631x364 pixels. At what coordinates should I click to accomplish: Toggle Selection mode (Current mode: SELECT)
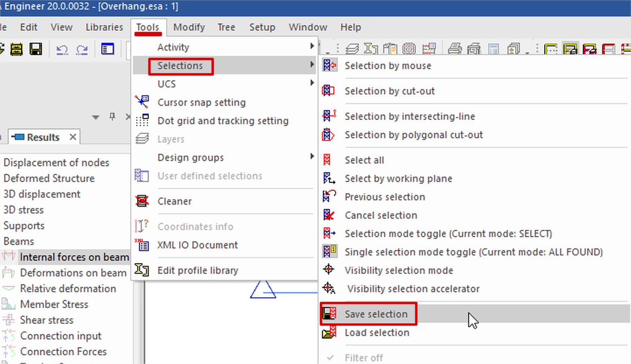(x=448, y=234)
